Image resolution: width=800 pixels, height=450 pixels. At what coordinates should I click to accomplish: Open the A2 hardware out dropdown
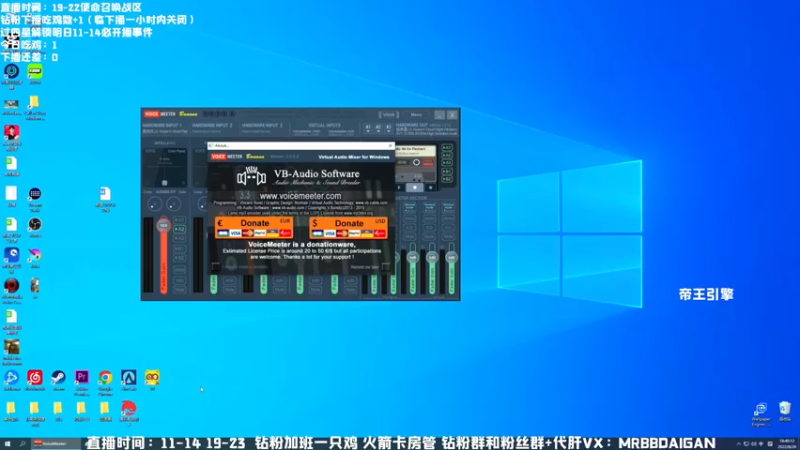(378, 128)
